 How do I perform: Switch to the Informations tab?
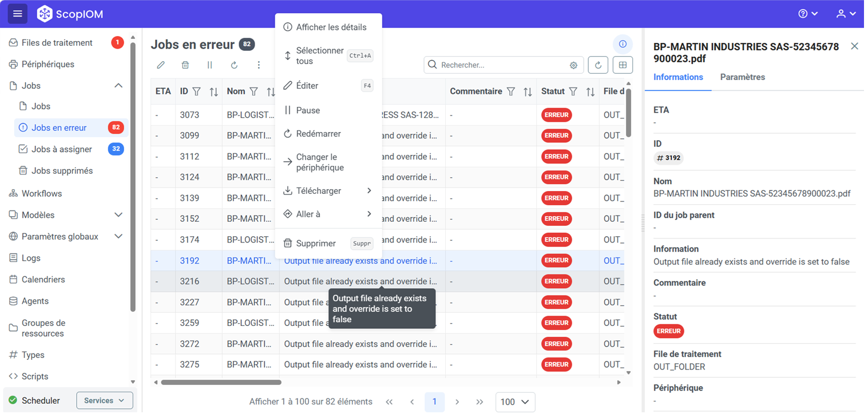point(678,77)
